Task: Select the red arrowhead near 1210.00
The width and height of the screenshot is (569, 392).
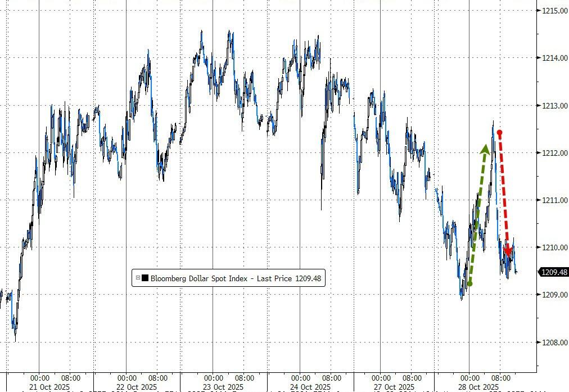Action: 507,250
